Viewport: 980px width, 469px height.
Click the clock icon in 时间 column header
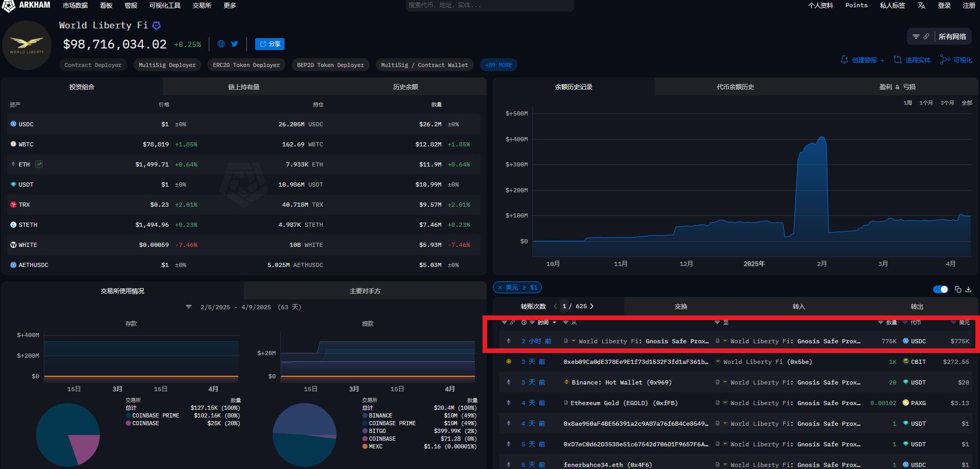coord(524,323)
